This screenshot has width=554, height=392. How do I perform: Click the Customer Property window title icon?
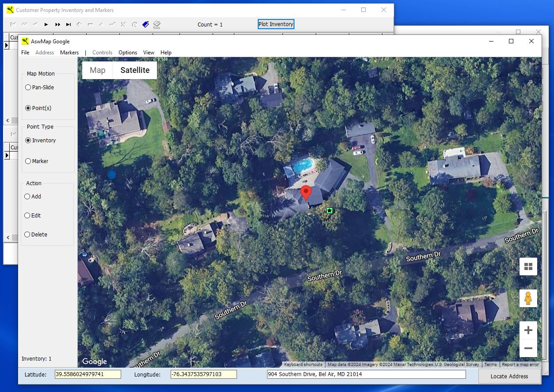tap(10, 10)
